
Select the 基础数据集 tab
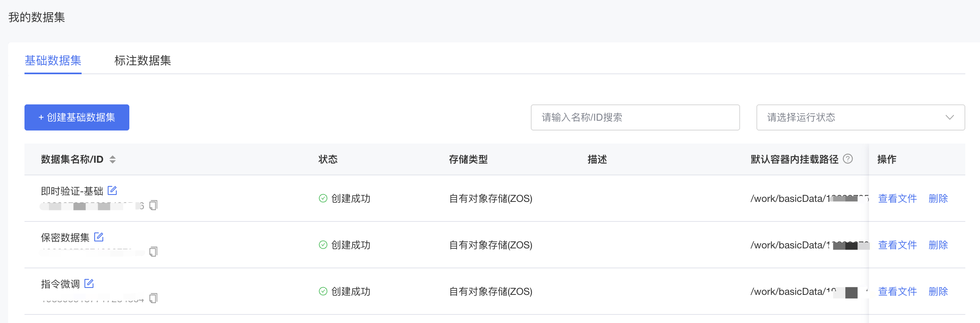click(53, 60)
